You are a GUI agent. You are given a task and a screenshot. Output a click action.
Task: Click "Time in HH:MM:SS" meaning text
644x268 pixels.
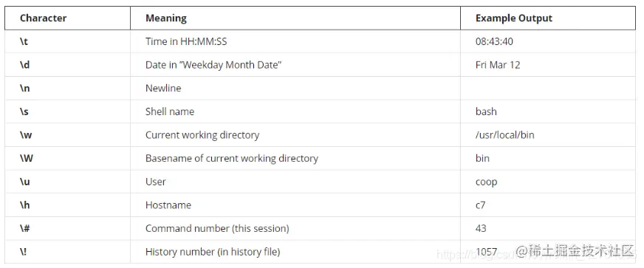(x=186, y=41)
